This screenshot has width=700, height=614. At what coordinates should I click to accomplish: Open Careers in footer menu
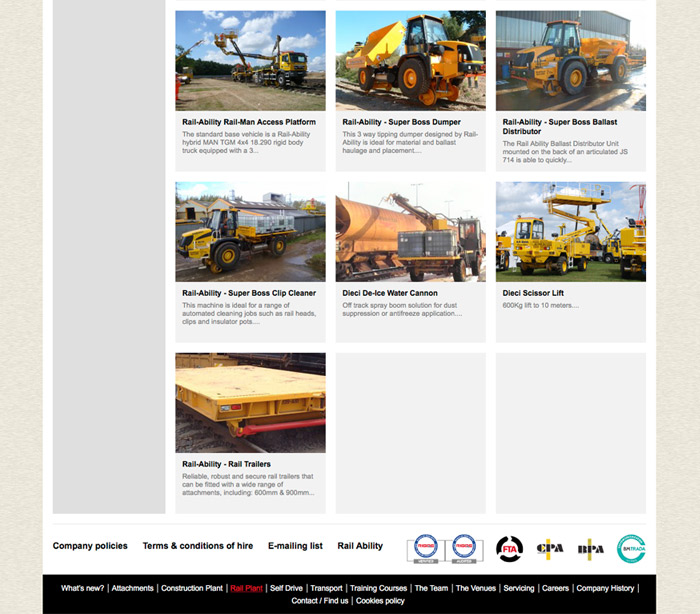click(555, 588)
